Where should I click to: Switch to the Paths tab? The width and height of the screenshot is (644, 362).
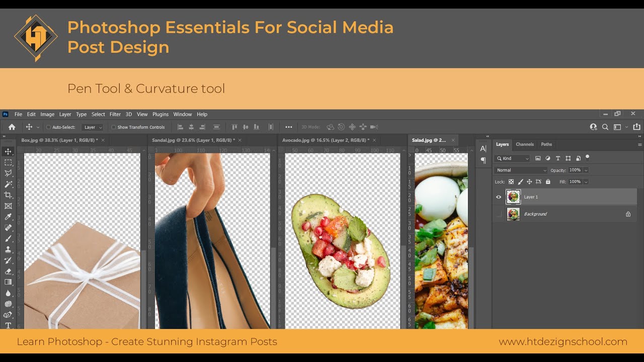click(x=546, y=144)
